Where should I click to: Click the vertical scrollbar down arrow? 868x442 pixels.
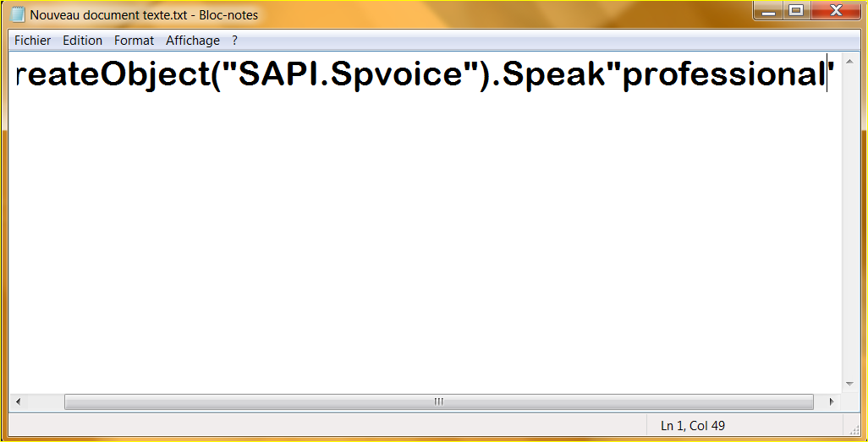(849, 384)
